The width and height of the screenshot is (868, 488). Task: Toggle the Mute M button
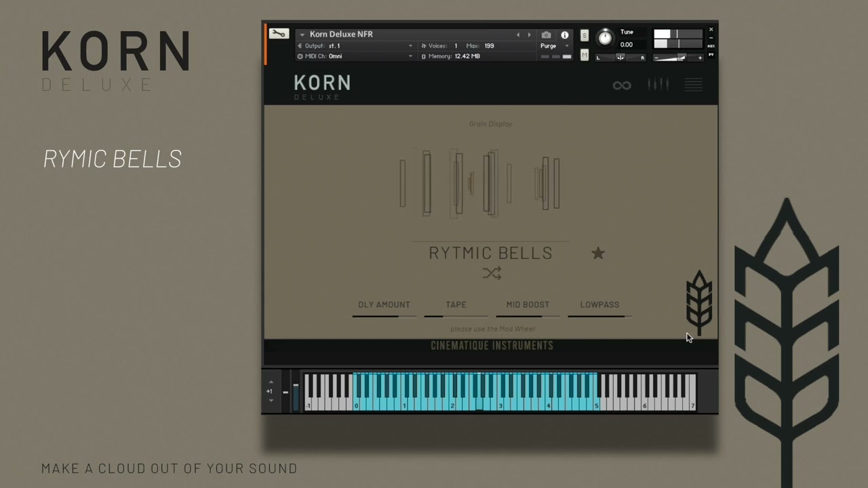[584, 56]
